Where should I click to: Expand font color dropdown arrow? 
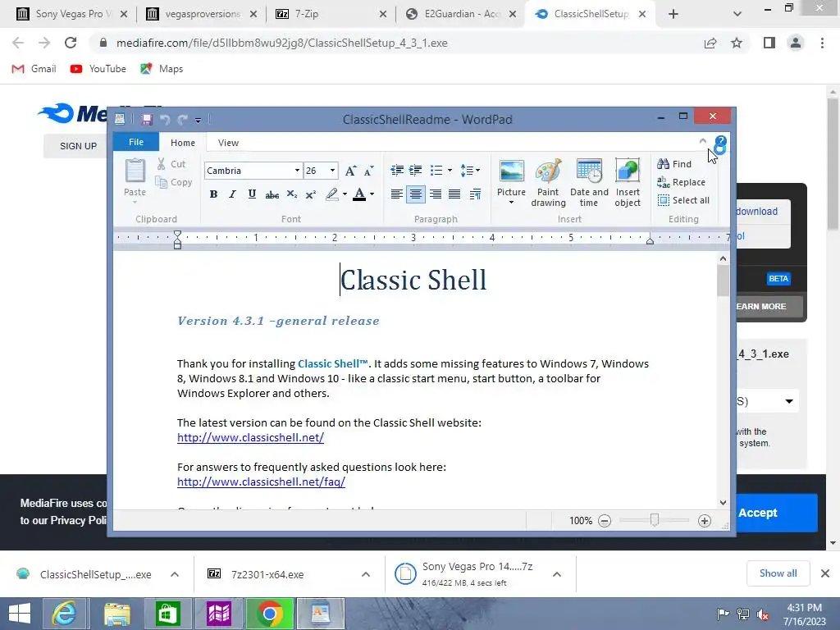coord(372,194)
